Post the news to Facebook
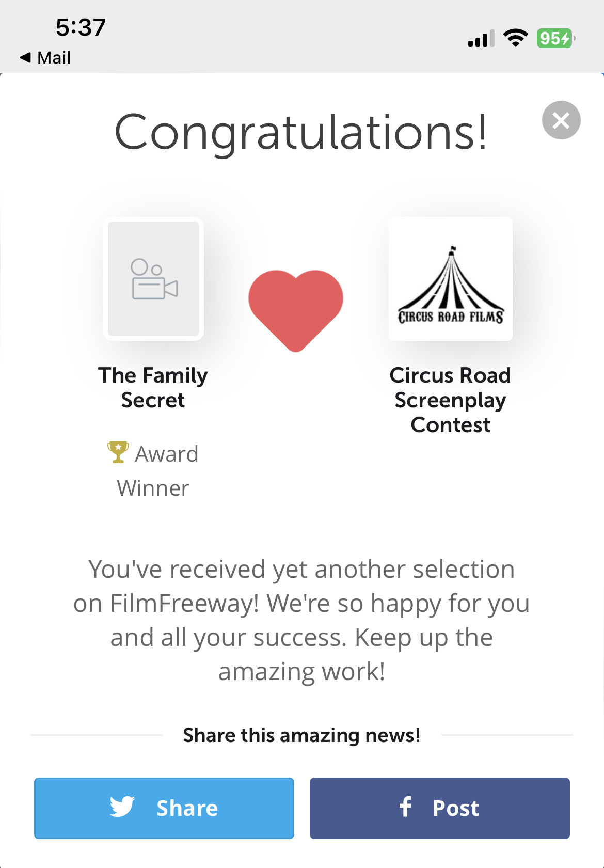 (440, 808)
